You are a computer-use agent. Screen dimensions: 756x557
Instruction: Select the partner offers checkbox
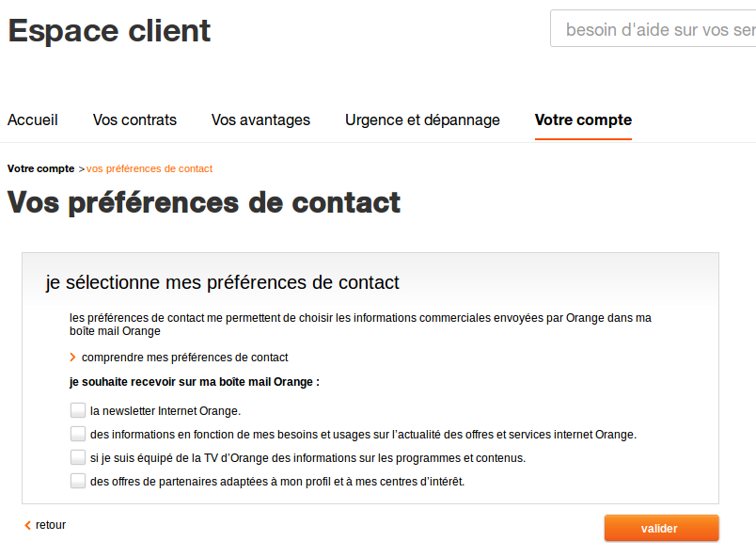[77, 481]
